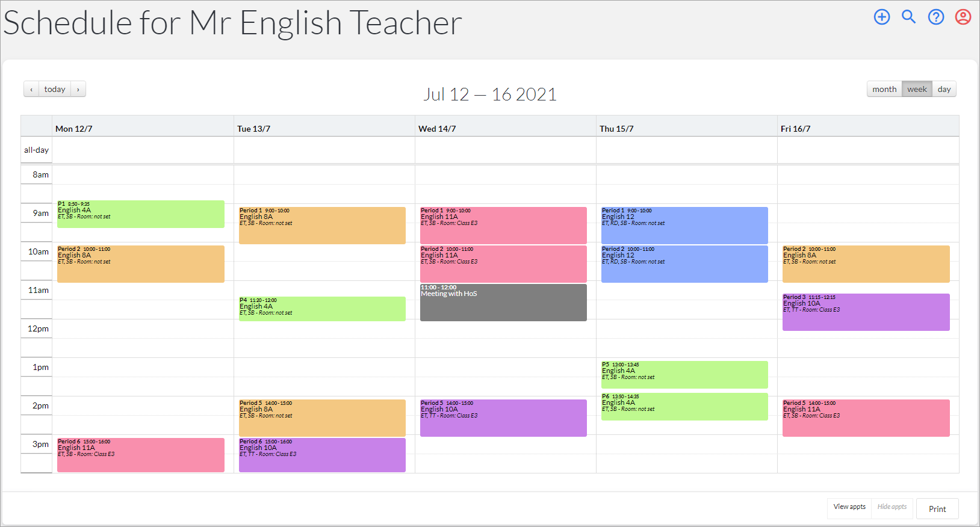Switch to week view
Screen dimensions: 980x527
click(x=917, y=89)
